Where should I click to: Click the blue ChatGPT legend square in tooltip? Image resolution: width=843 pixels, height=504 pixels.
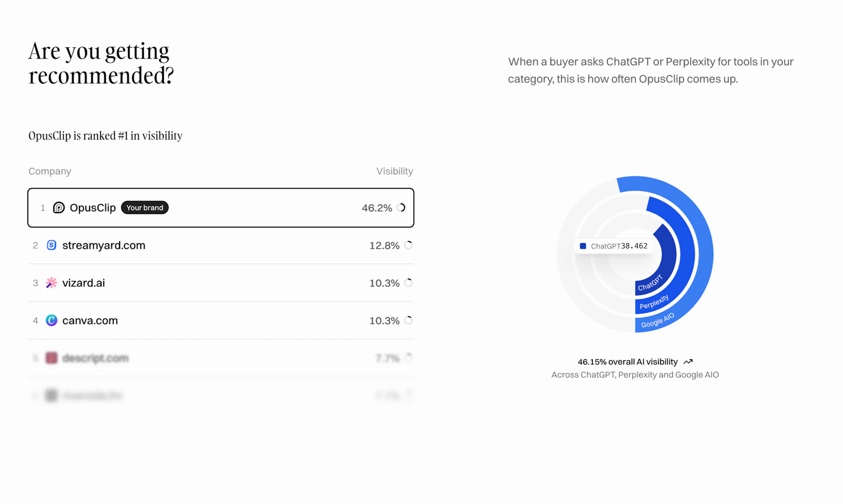click(583, 246)
